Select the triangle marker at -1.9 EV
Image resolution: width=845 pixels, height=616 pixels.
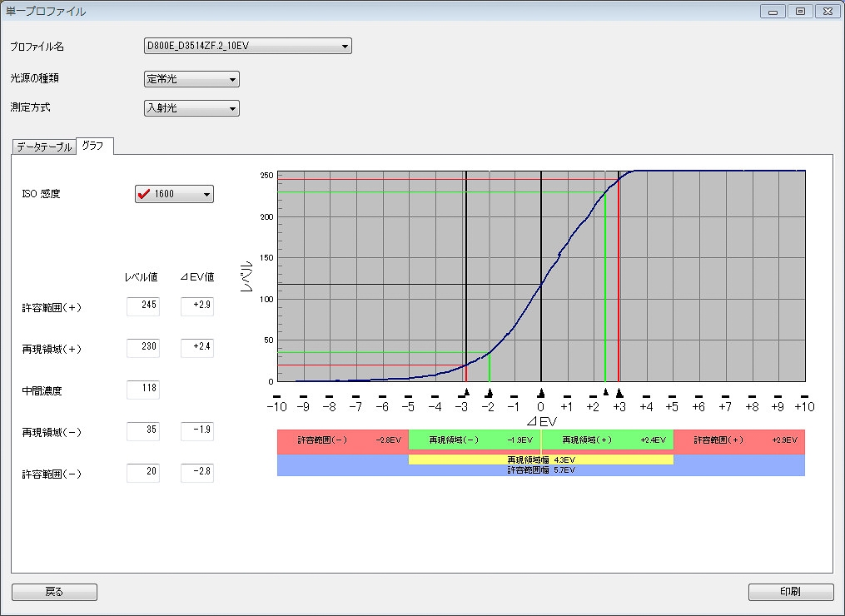point(490,392)
